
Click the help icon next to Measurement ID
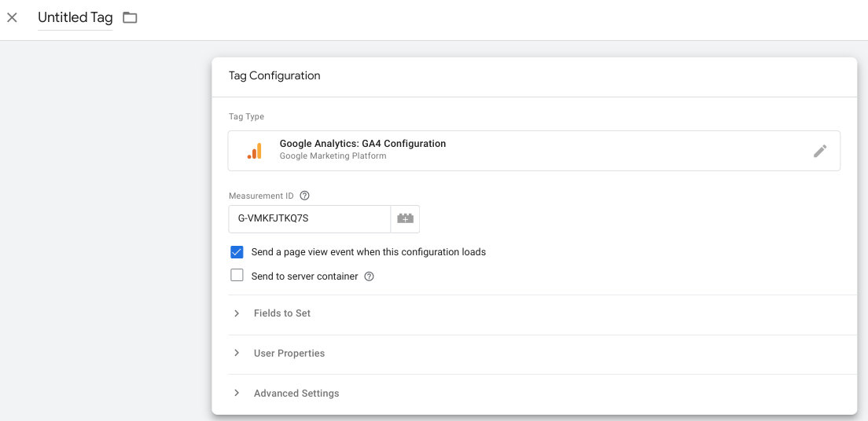(x=305, y=196)
